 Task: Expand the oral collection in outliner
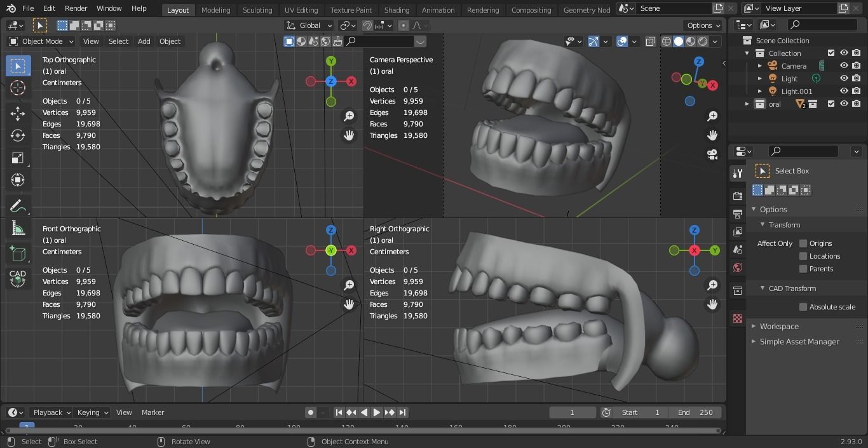pos(747,104)
